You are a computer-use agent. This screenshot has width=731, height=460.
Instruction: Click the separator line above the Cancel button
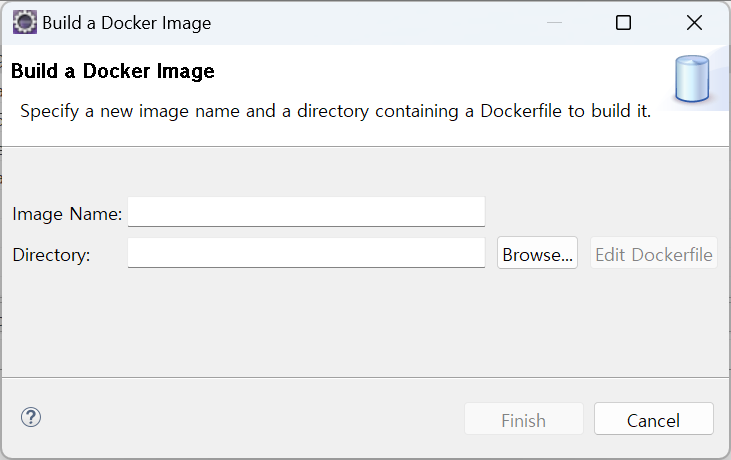tap(365, 377)
